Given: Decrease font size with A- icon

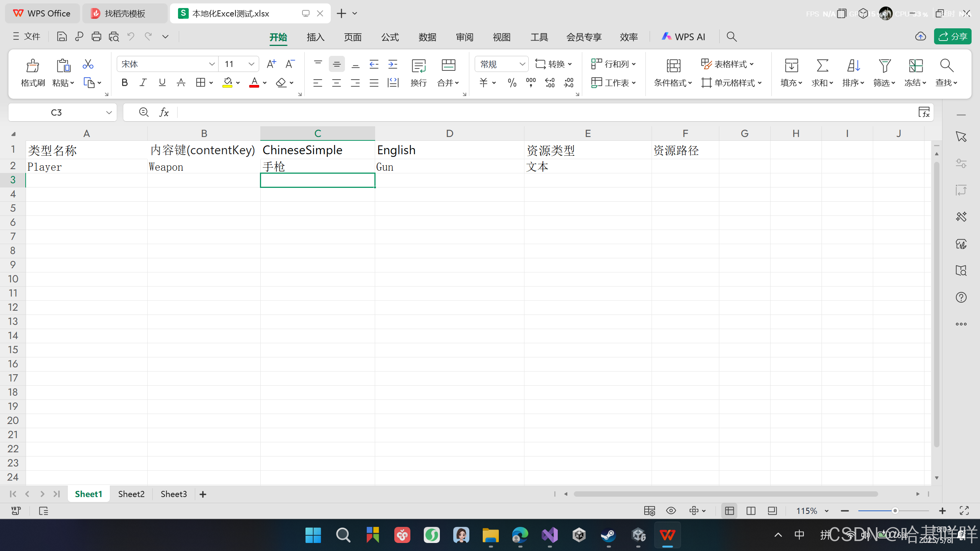Looking at the screenshot, I should click(290, 64).
